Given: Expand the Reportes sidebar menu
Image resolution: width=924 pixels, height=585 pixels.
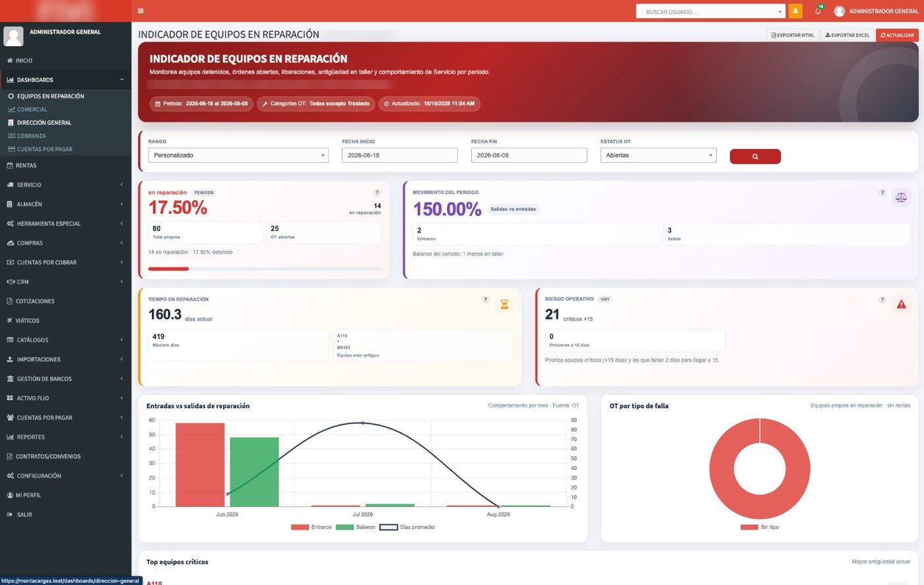Looking at the screenshot, I should coord(65,437).
